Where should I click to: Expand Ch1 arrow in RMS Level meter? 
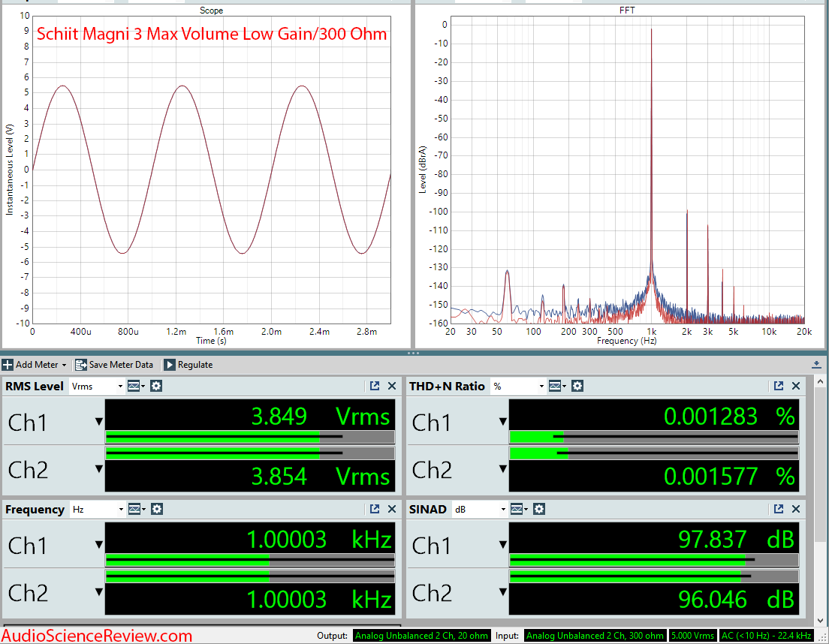pos(99,422)
